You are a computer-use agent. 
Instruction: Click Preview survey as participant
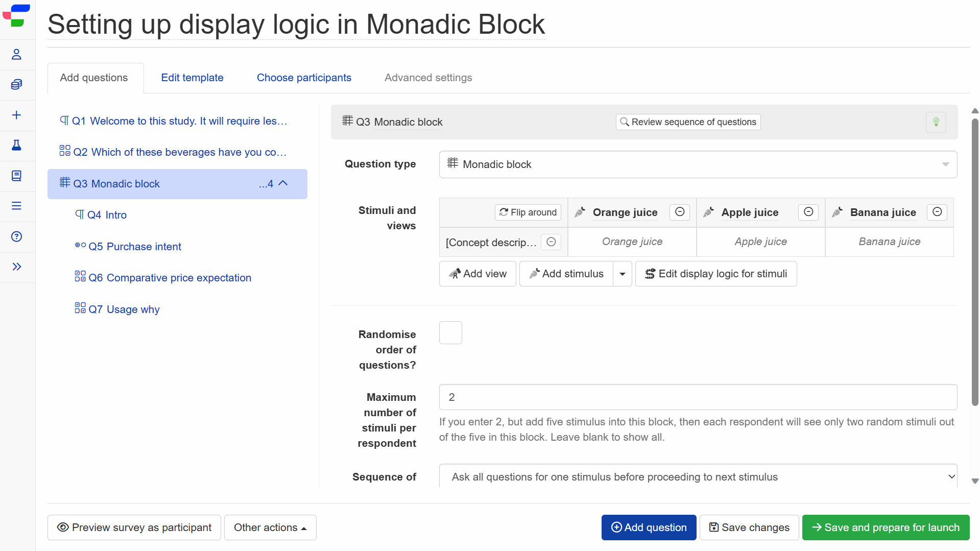(134, 528)
